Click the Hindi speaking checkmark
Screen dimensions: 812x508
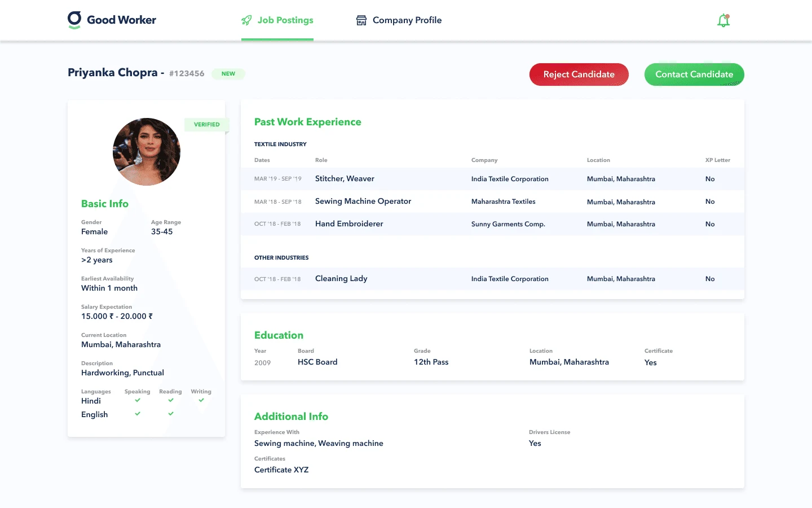click(x=138, y=400)
